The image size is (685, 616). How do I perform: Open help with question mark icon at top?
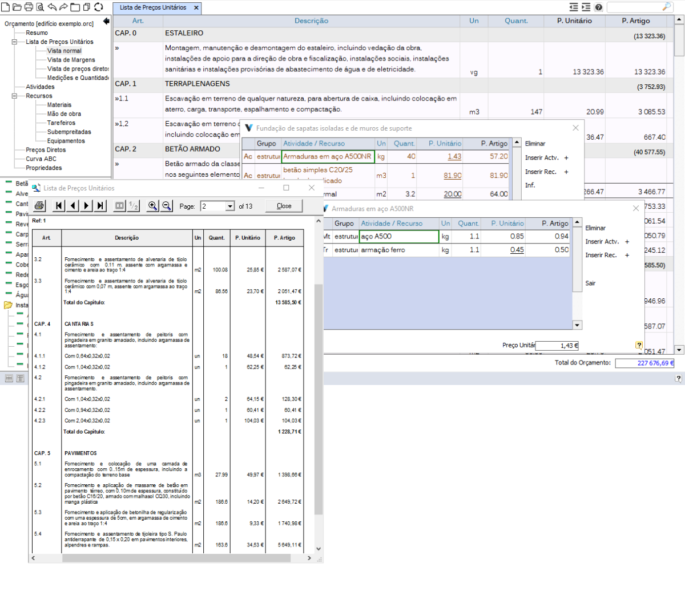pyautogui.click(x=598, y=7)
